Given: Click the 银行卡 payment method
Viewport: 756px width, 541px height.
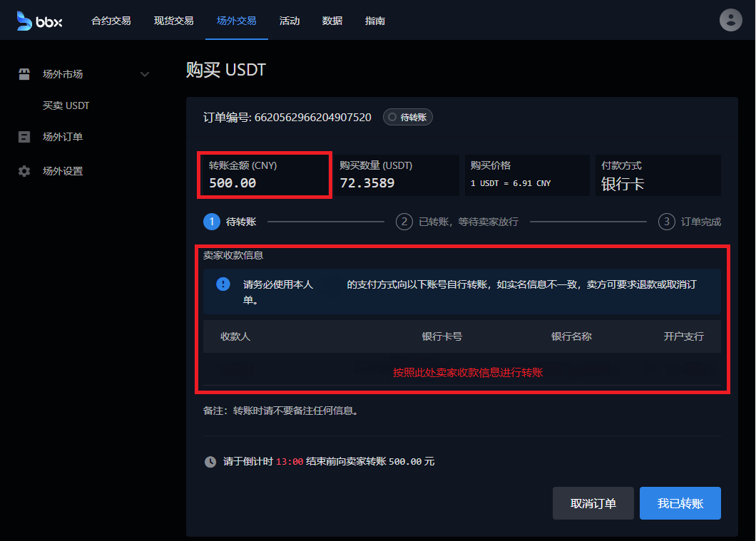Looking at the screenshot, I should [x=623, y=184].
